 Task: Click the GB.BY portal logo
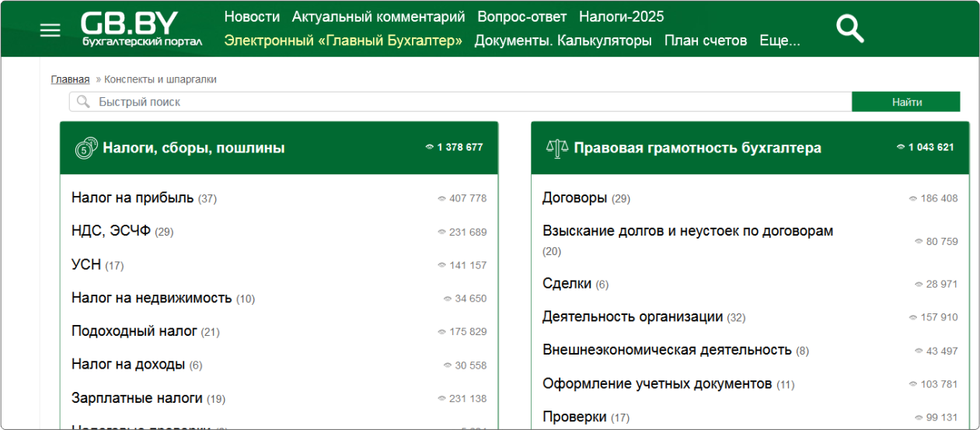[x=141, y=29]
